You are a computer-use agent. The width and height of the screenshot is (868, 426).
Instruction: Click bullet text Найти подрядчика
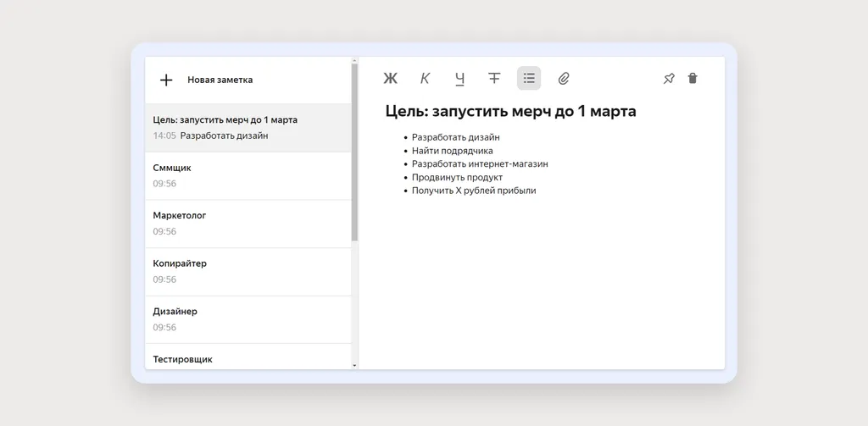(453, 151)
